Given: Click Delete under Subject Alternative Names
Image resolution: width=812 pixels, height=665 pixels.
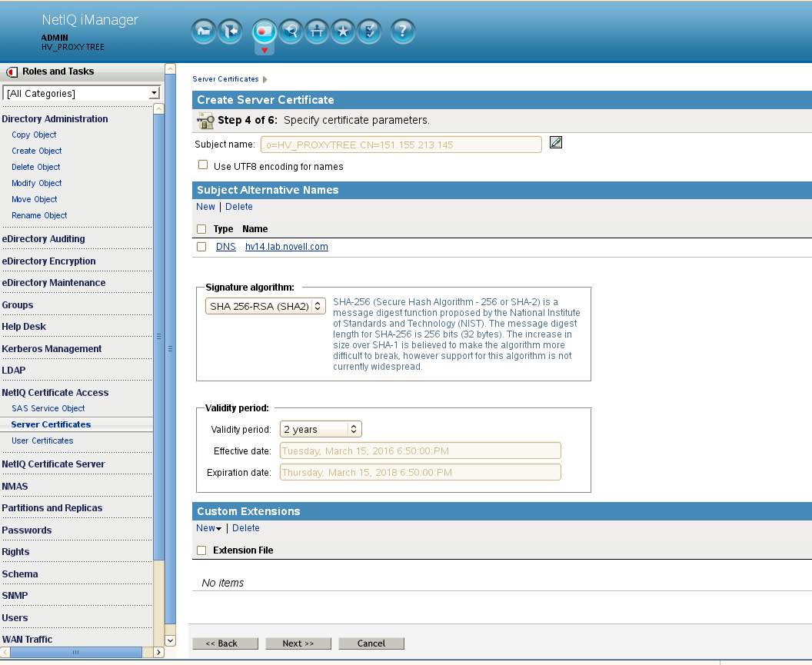Looking at the screenshot, I should tap(238, 207).
